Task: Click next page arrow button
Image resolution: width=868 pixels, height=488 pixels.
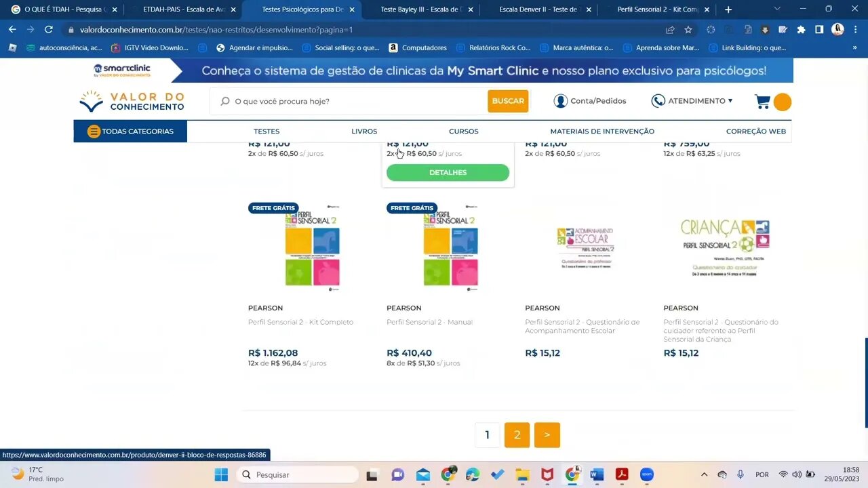Action: click(x=547, y=435)
